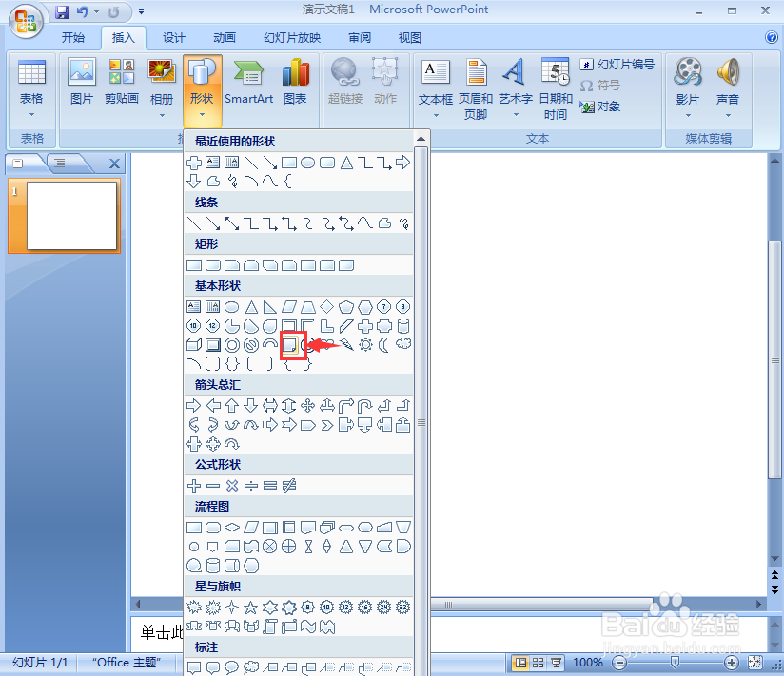
Task: Select the oval shape in 基本形状
Action: click(x=231, y=307)
